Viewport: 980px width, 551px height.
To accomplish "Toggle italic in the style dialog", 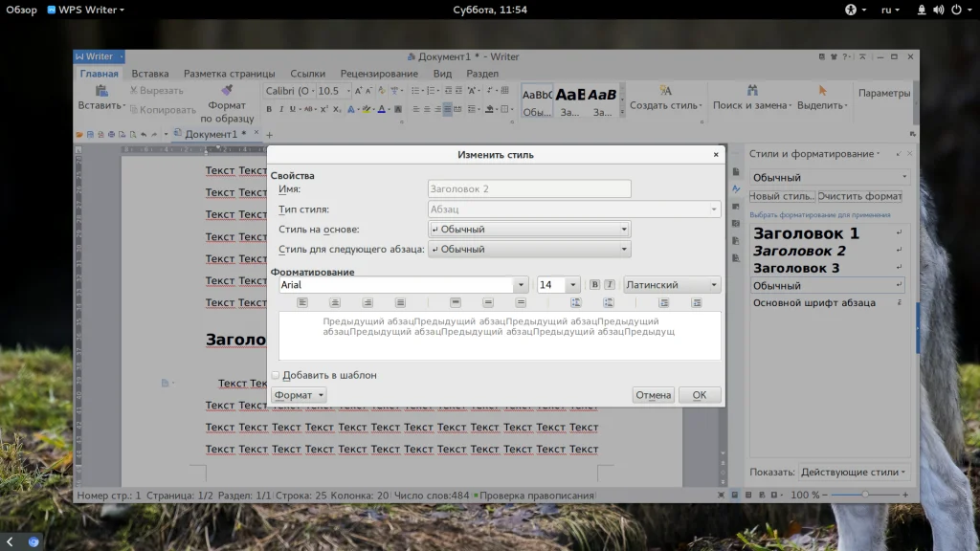I will click(609, 285).
